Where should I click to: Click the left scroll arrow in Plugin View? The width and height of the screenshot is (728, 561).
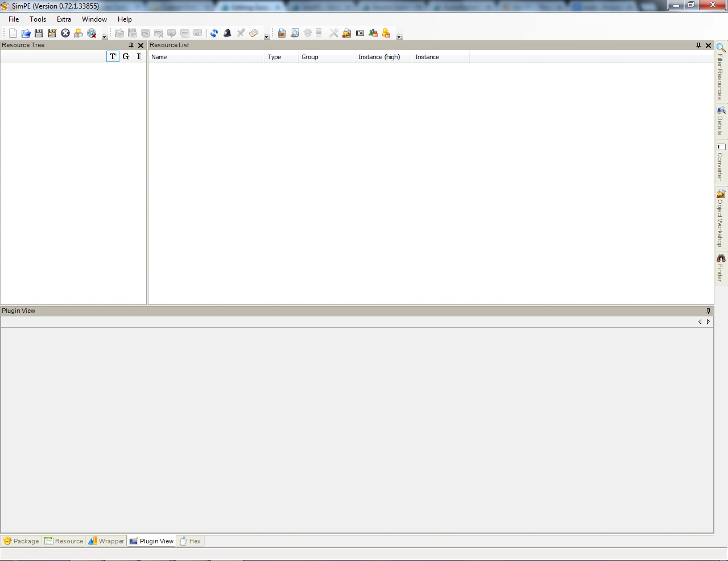700,322
